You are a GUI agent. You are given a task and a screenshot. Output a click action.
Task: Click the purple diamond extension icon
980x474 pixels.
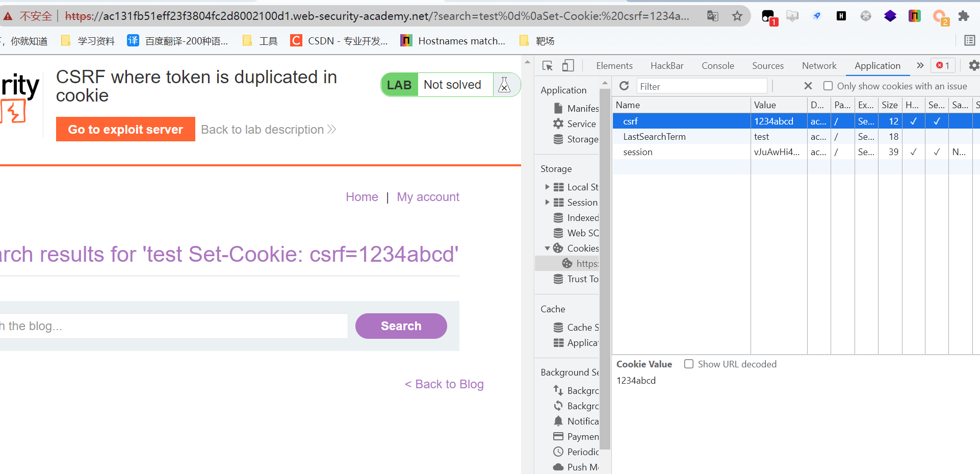(890, 16)
